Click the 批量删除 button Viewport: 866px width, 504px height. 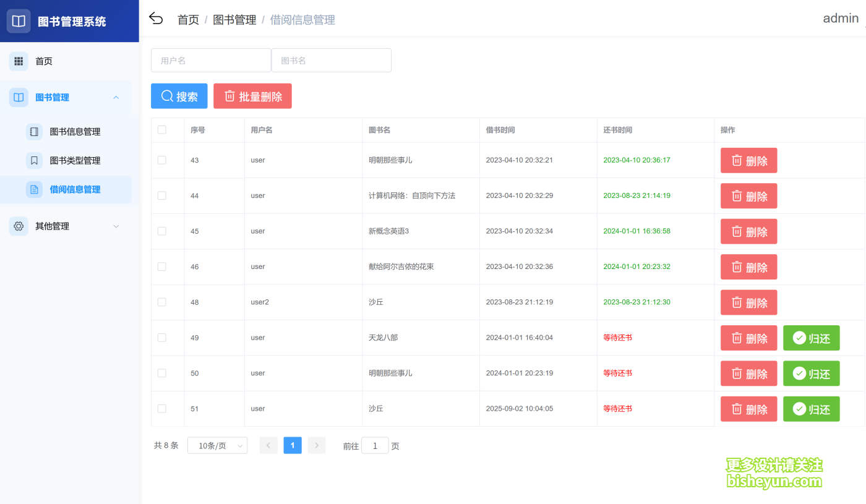coord(252,96)
